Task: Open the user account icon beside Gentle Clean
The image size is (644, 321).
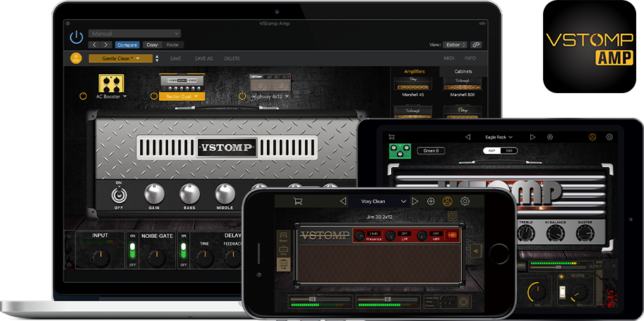Action: click(76, 59)
